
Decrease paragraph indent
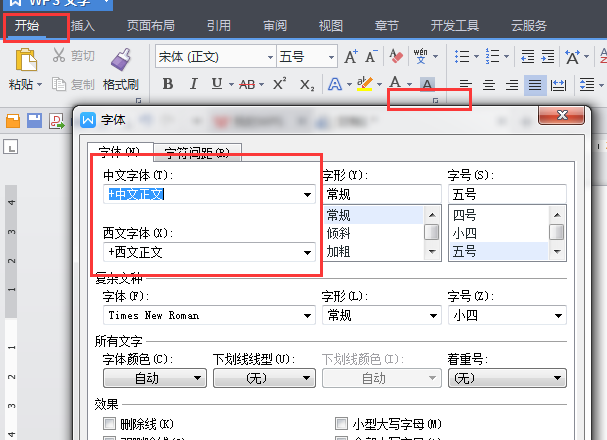527,56
